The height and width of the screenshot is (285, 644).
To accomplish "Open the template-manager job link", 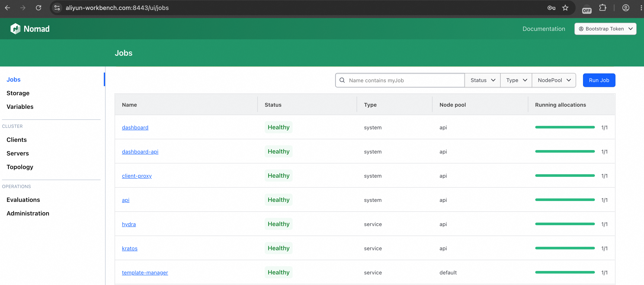I will [145, 273].
